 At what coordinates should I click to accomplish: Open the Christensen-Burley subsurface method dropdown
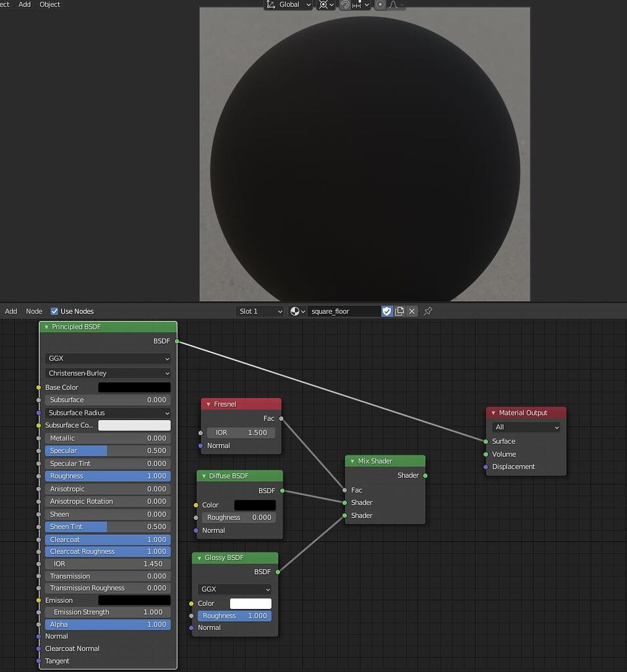click(107, 373)
